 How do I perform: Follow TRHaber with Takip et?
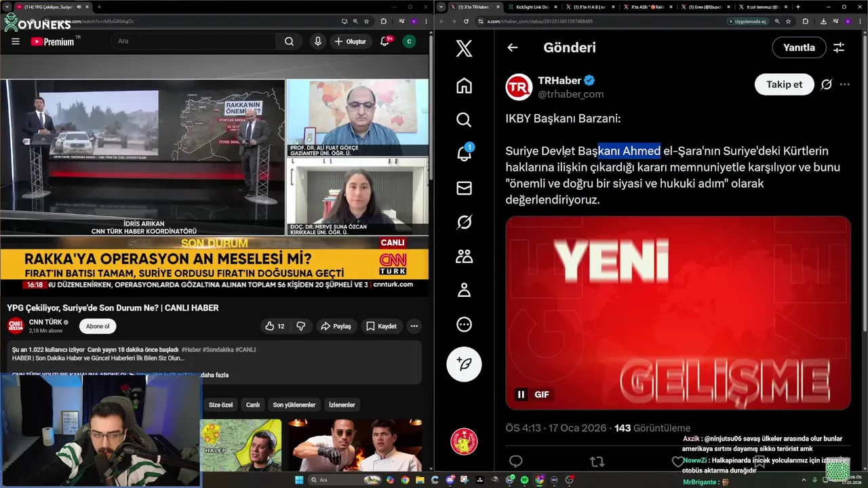[785, 85]
